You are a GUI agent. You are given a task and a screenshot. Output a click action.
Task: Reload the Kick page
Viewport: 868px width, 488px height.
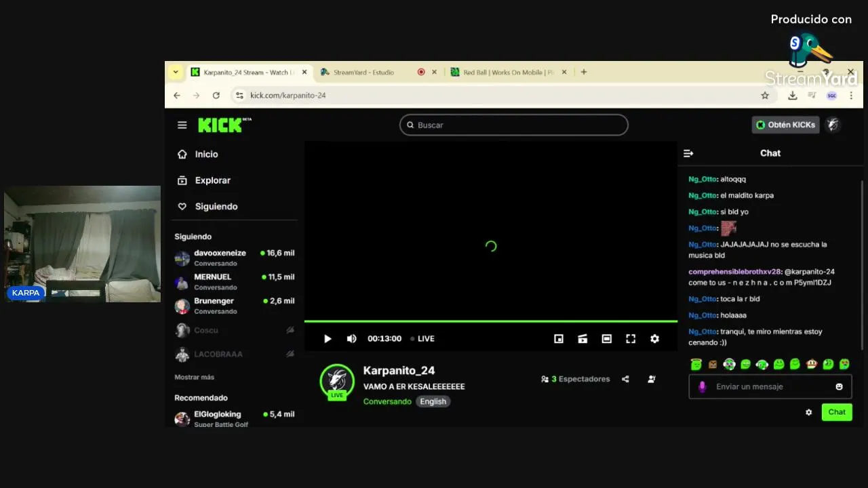pyautogui.click(x=216, y=96)
